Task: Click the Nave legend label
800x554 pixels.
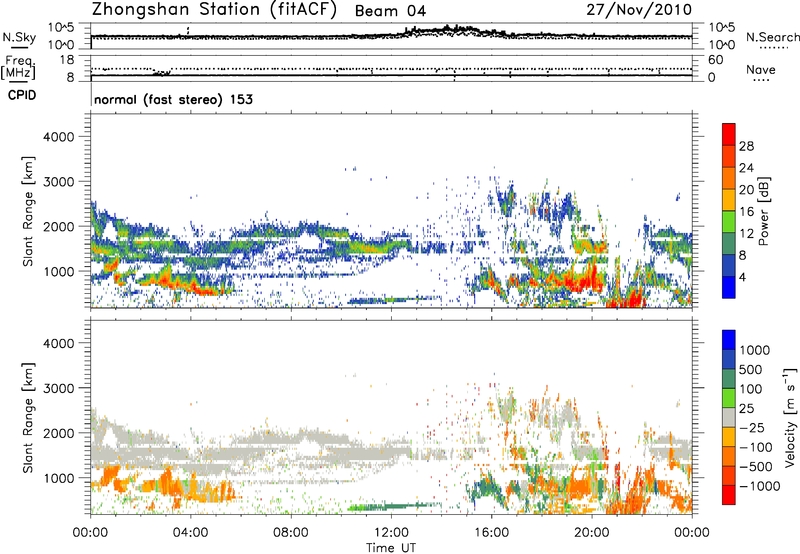Action: 760,70
